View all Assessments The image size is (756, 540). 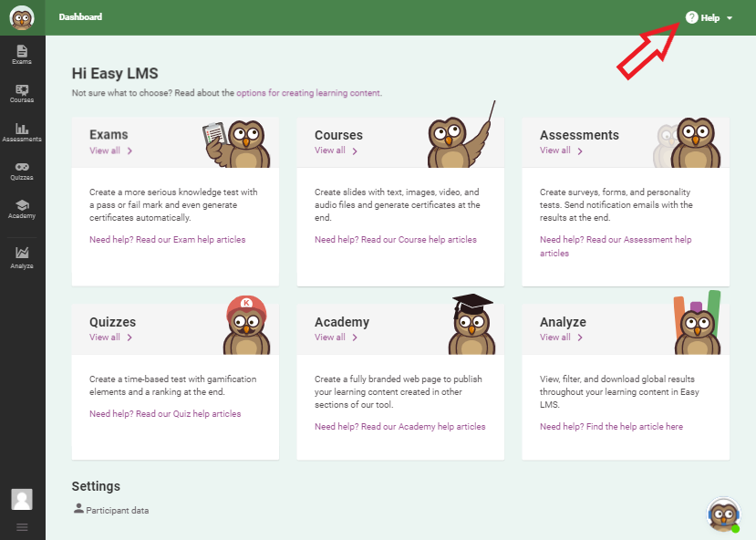click(555, 151)
